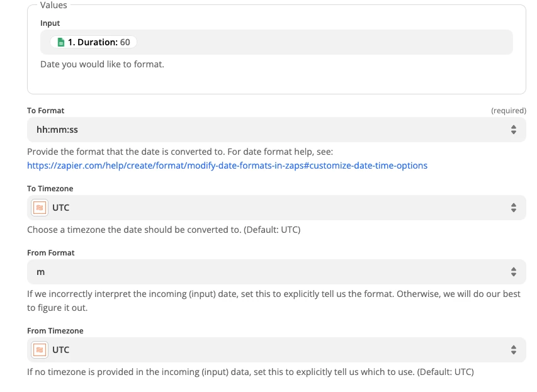
Task: Click the stepper arrows on the To Format field
Action: pyautogui.click(x=514, y=130)
